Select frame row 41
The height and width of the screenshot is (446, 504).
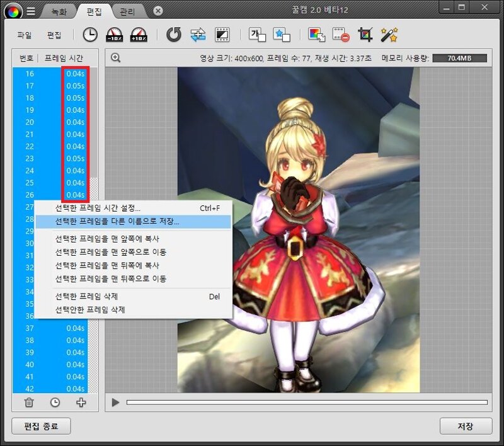coord(50,377)
